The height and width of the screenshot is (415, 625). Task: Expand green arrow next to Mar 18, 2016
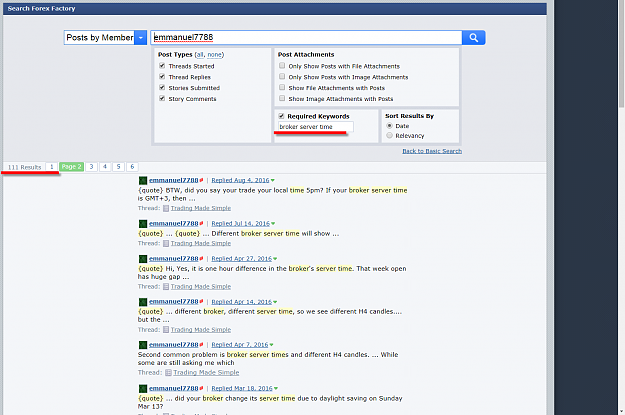tap(276, 389)
